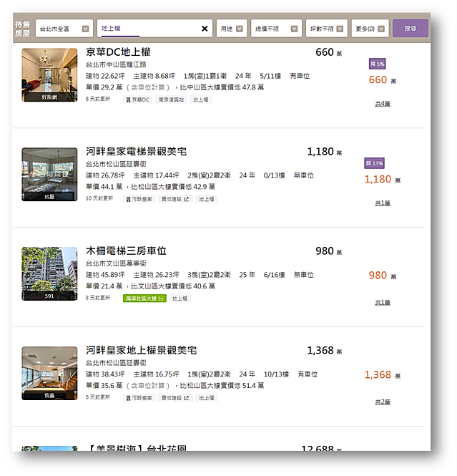Viewport: 457px width, 476px height.
Task: Click the 降5% price drop badge
Action: tap(377, 64)
